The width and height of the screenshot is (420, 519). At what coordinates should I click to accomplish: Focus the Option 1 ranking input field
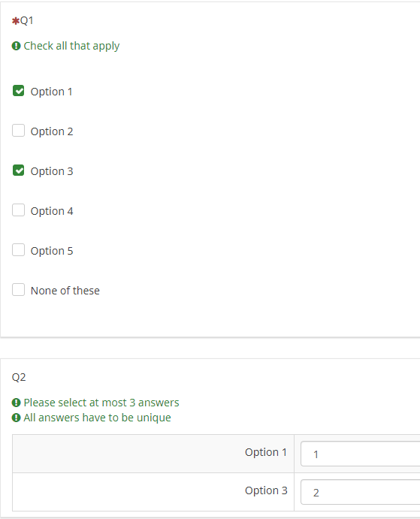click(x=361, y=454)
